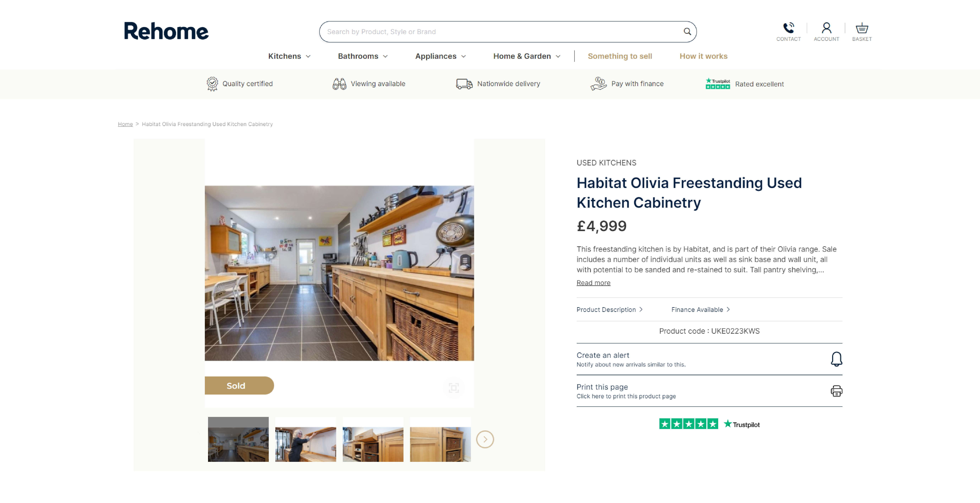Click the Read more link
Screen dimensions: 980x503
[x=593, y=283]
